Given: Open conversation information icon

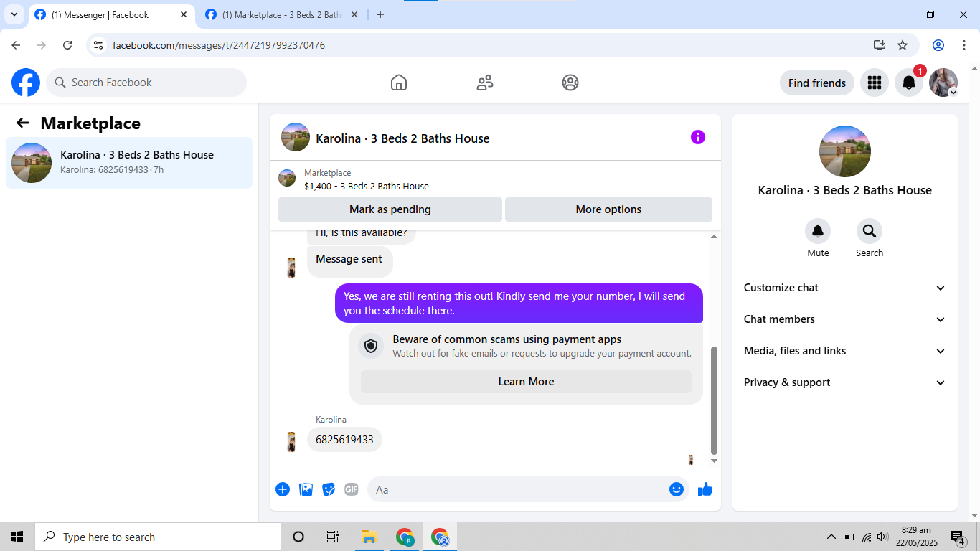Looking at the screenshot, I should coord(698,137).
